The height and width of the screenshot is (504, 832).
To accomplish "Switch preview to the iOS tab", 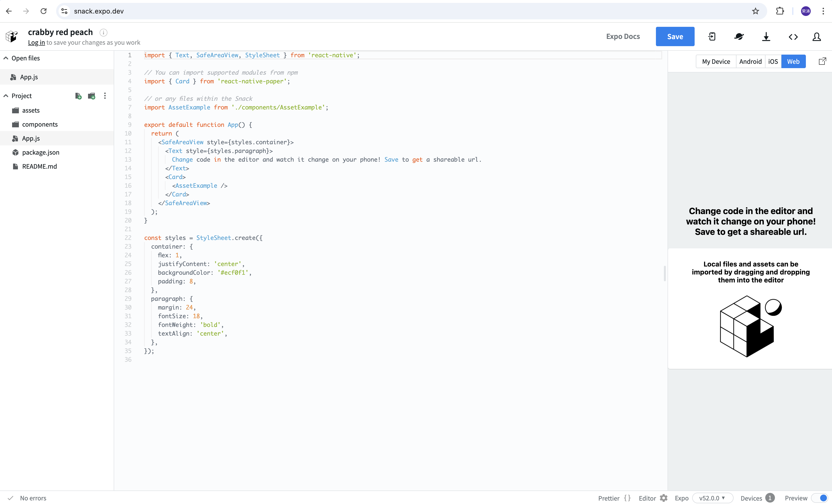I will (773, 61).
